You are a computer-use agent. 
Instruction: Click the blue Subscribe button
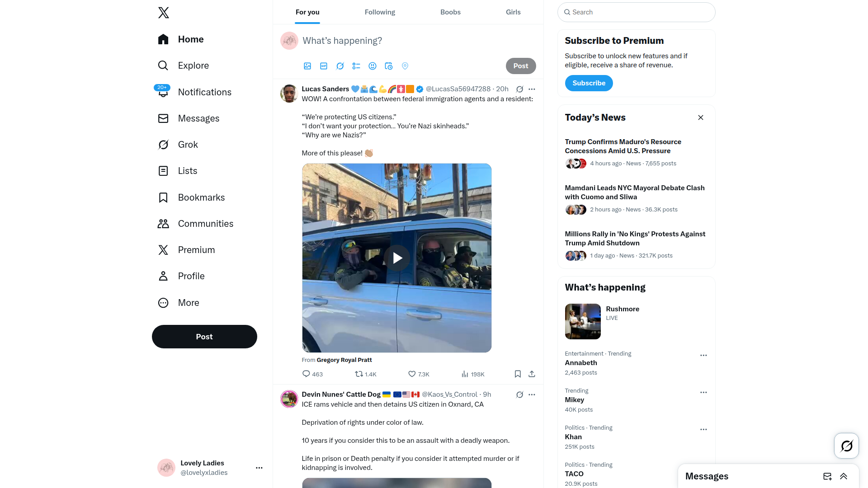click(x=589, y=83)
